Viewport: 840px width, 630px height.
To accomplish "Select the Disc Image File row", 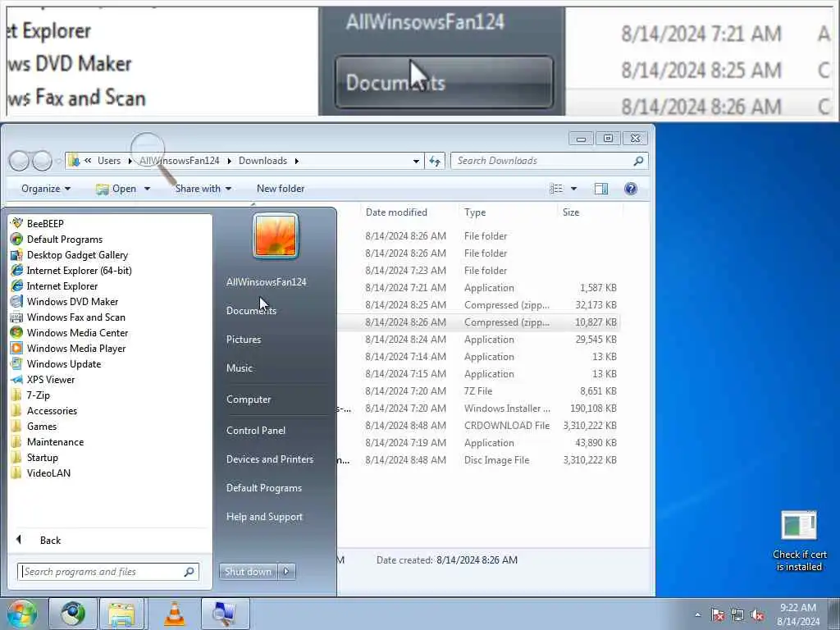I will pos(479,460).
